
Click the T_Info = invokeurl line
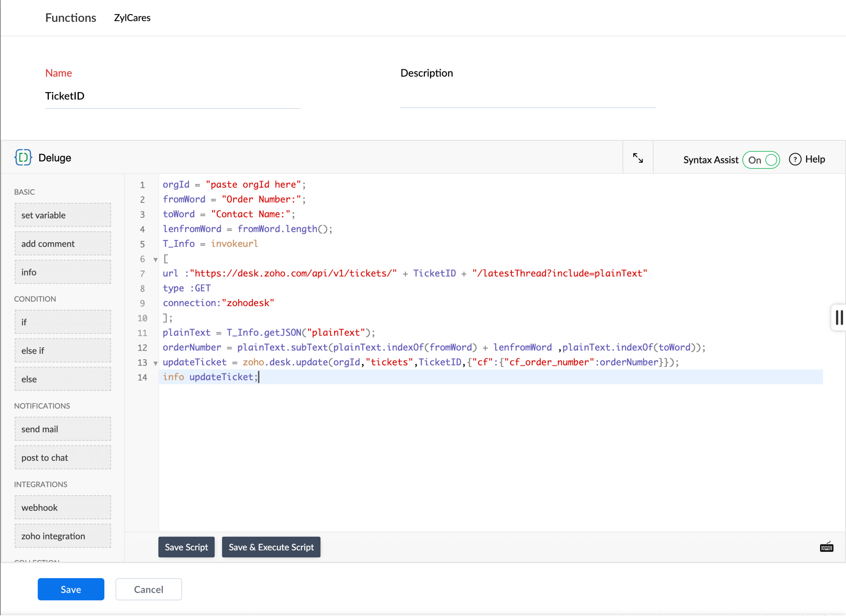[x=210, y=244]
